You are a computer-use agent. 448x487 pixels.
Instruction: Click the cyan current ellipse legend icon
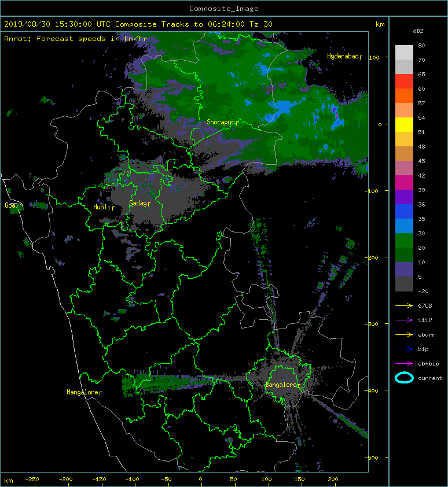(x=404, y=378)
